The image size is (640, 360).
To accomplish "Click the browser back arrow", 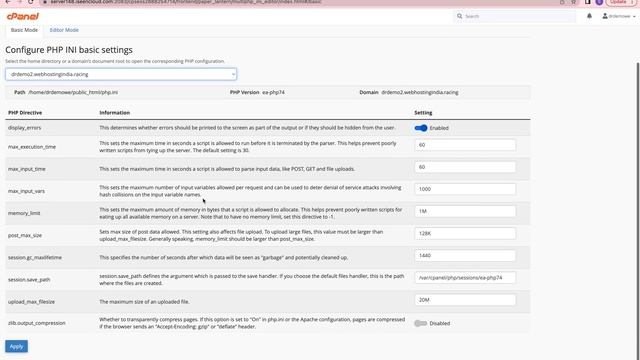I will click(9, 2).
